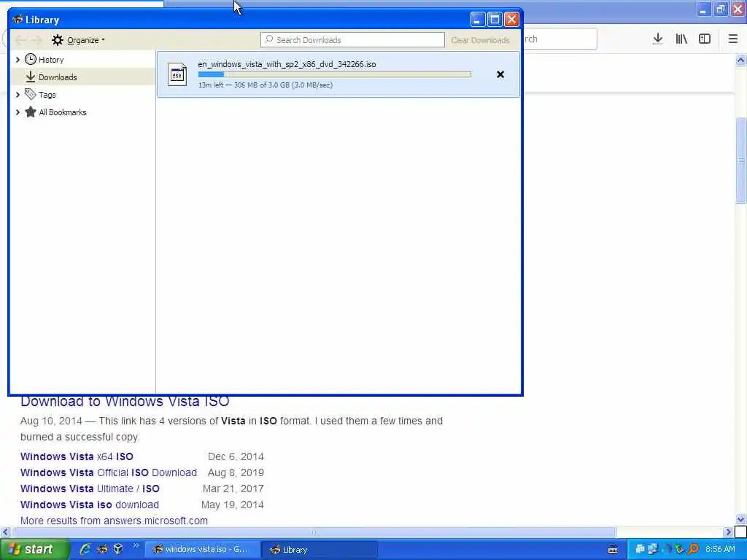The width and height of the screenshot is (747, 560).
Task: Click the ISO file icon in downloads list
Action: click(x=177, y=74)
